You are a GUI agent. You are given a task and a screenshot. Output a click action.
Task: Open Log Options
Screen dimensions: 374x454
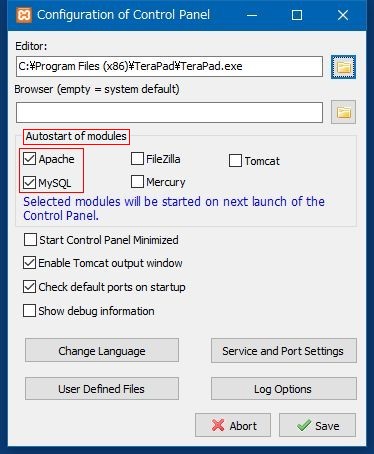pyautogui.click(x=284, y=389)
